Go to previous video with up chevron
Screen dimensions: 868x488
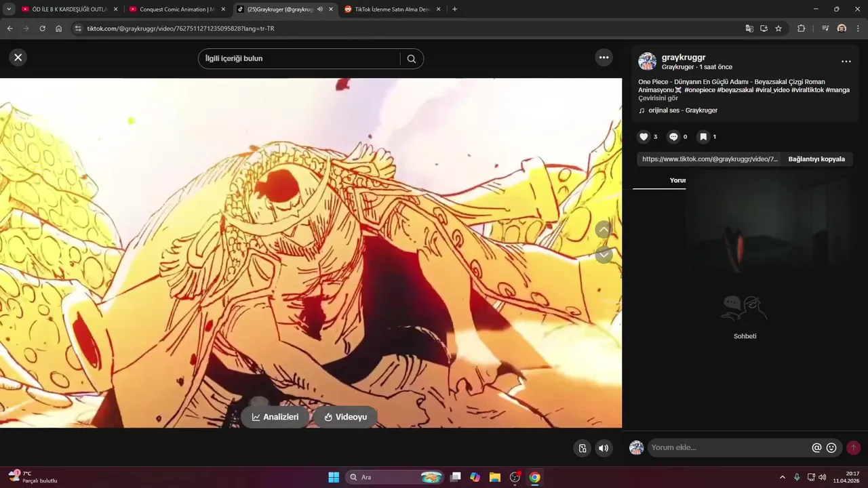click(x=604, y=230)
